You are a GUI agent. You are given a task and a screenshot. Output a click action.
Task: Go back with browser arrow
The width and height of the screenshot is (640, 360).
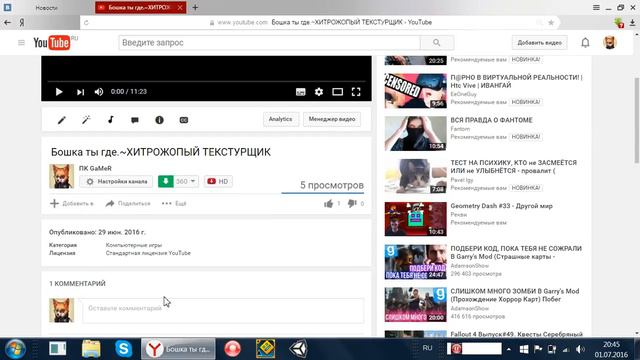tap(7, 22)
